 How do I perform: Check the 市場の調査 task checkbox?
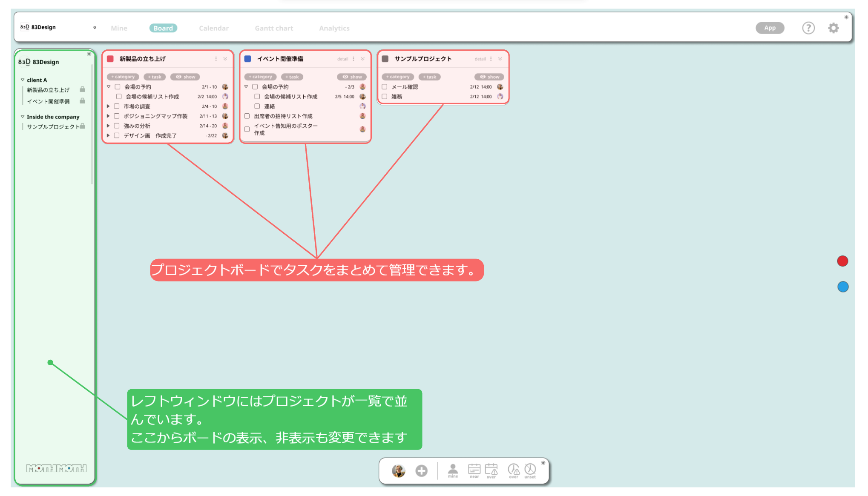pyautogui.click(x=117, y=106)
